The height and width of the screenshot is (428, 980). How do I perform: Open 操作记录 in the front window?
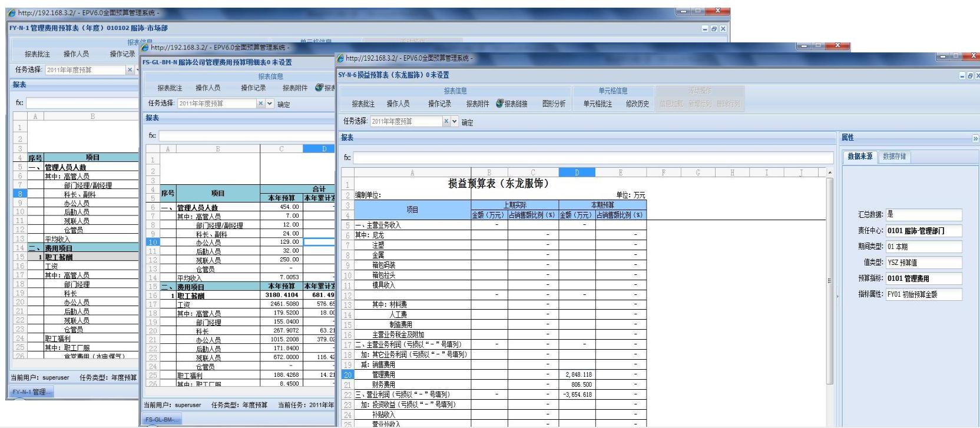[x=439, y=104]
